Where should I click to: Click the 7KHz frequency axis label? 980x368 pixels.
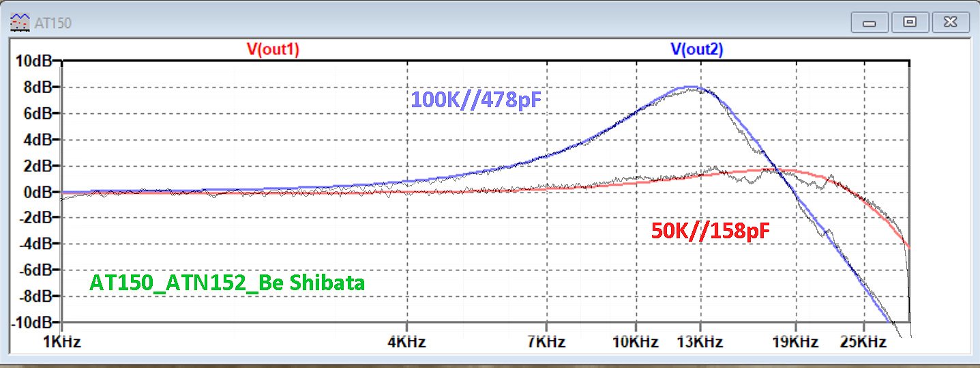click(x=546, y=341)
